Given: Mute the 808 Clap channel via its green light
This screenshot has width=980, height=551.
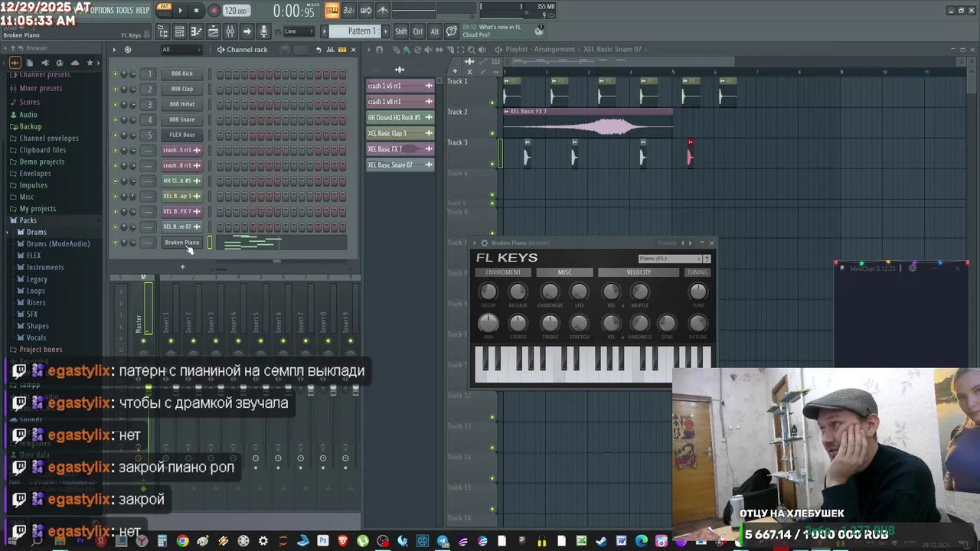Looking at the screenshot, I should [116, 90].
